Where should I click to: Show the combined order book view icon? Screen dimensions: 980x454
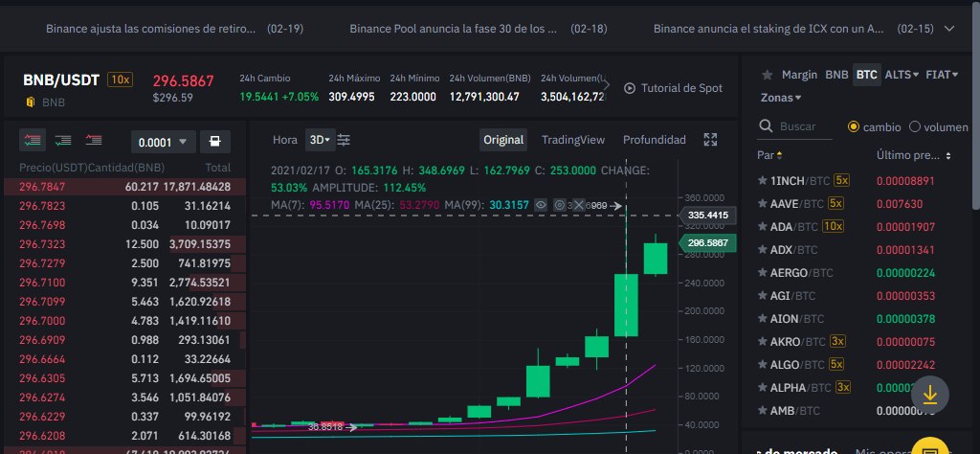tap(33, 140)
